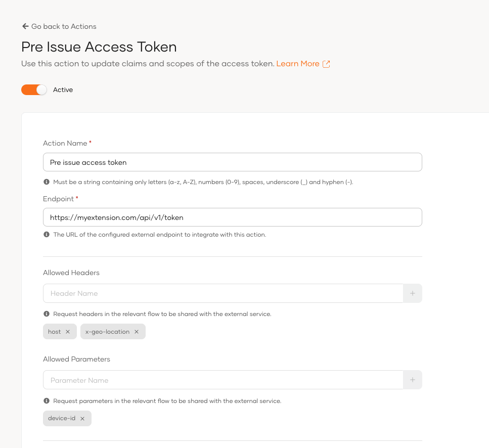Click the plus icon beside Parameter Name
Viewport: 489px width, 448px height.
click(413, 380)
